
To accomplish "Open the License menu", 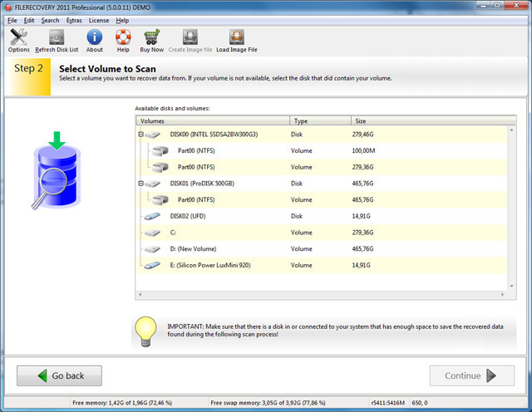I will pos(99,20).
